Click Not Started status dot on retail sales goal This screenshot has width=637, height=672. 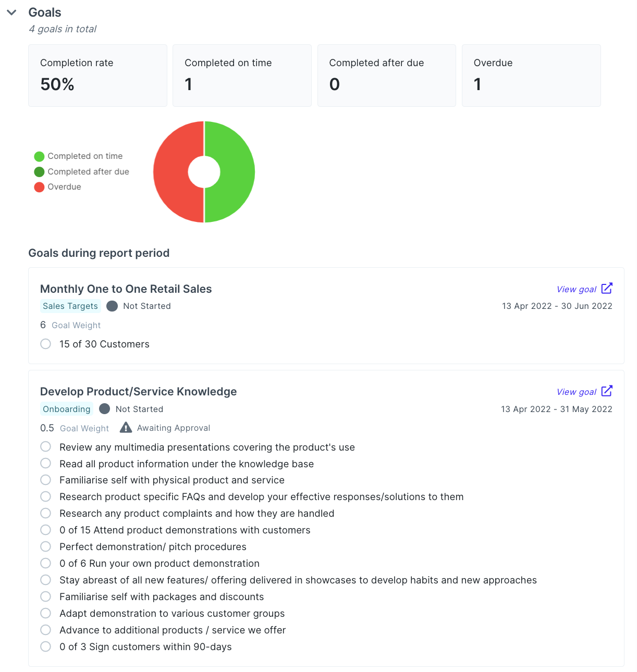point(112,306)
